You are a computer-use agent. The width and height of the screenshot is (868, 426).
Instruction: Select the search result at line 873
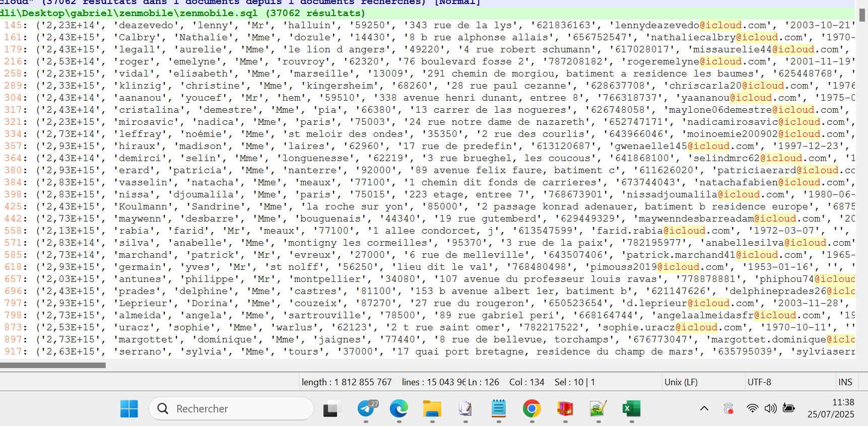coord(428,327)
